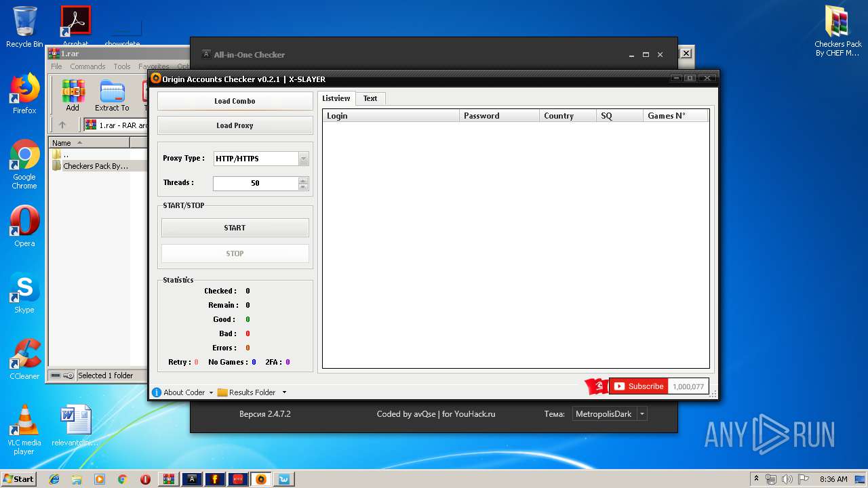Click the YouTube Subscribe button
Screen dimensions: 868x488
[x=638, y=386]
